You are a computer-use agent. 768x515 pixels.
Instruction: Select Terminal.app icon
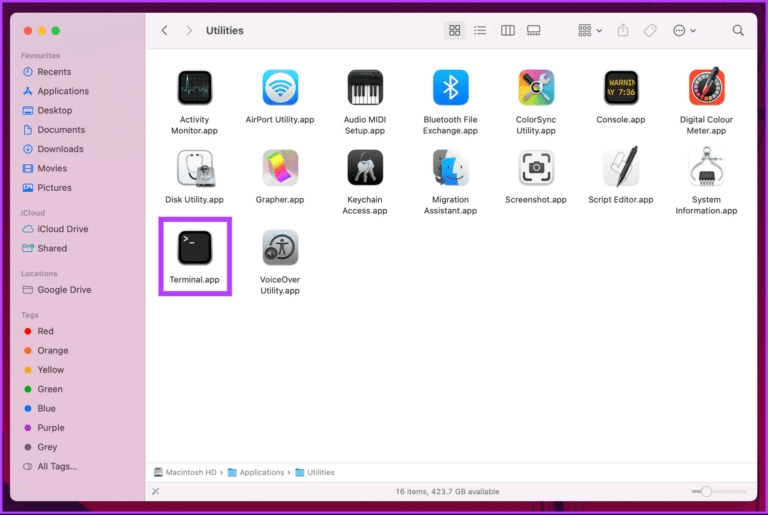(x=194, y=247)
